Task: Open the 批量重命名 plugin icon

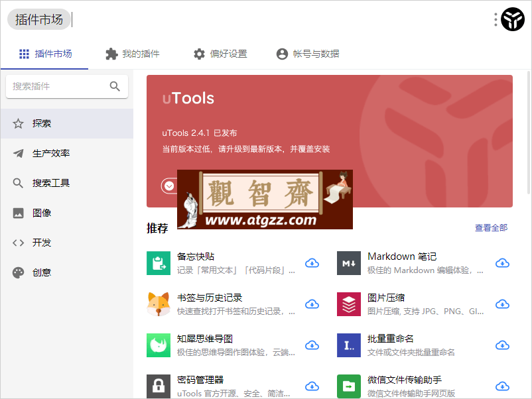Action: pos(349,345)
